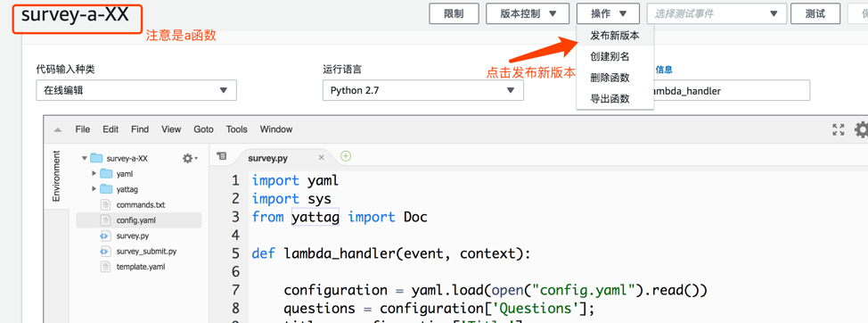Collapse the survey-a-XX root folder
The image size is (868, 323).
pos(85,159)
